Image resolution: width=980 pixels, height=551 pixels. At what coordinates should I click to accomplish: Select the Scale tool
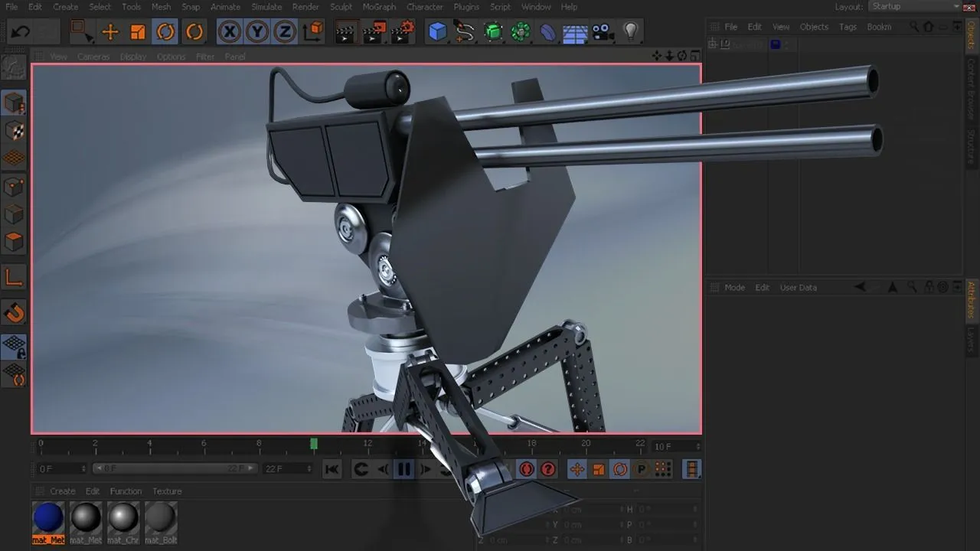139,31
